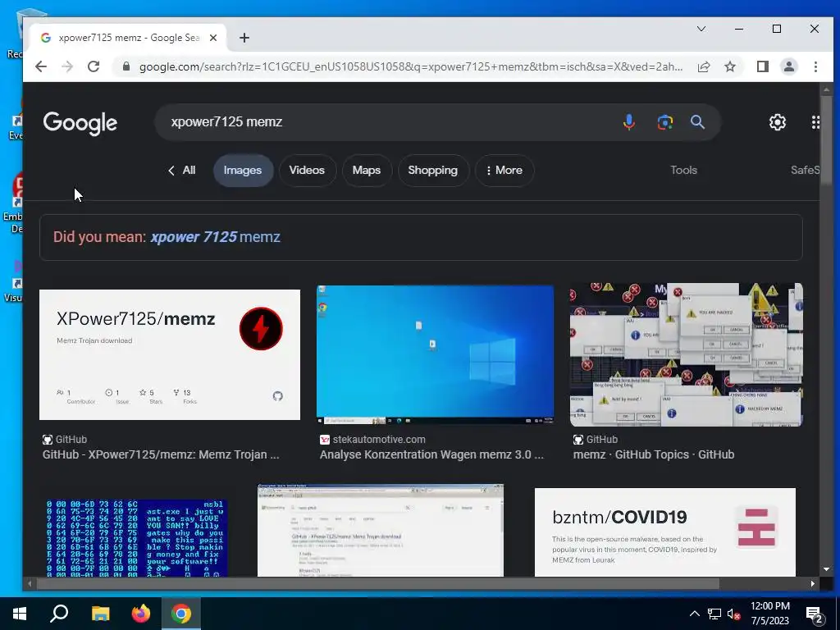
Task: Open a new tab with plus button
Action: [x=244, y=38]
